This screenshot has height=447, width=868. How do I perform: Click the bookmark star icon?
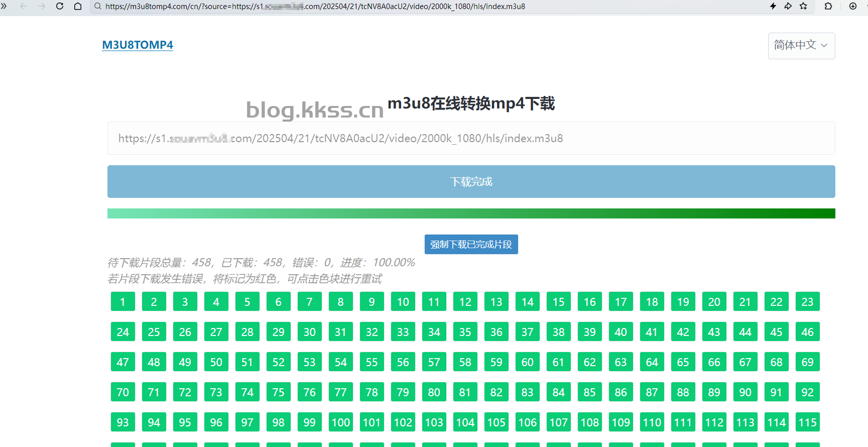(804, 7)
